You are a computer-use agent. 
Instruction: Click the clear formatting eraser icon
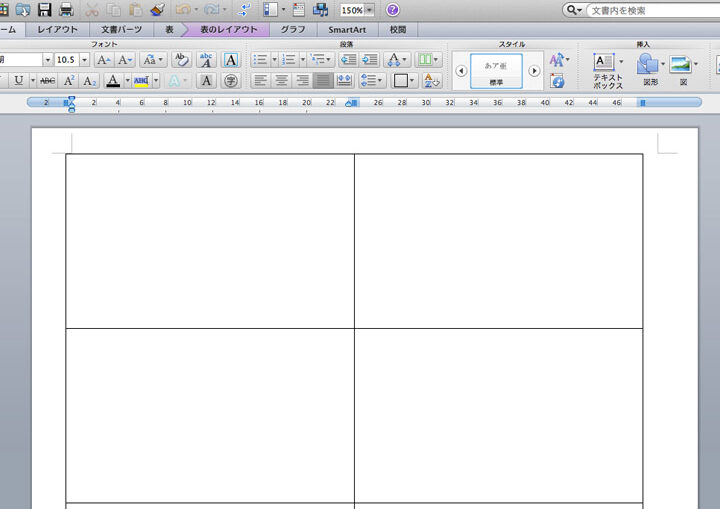tap(181, 60)
